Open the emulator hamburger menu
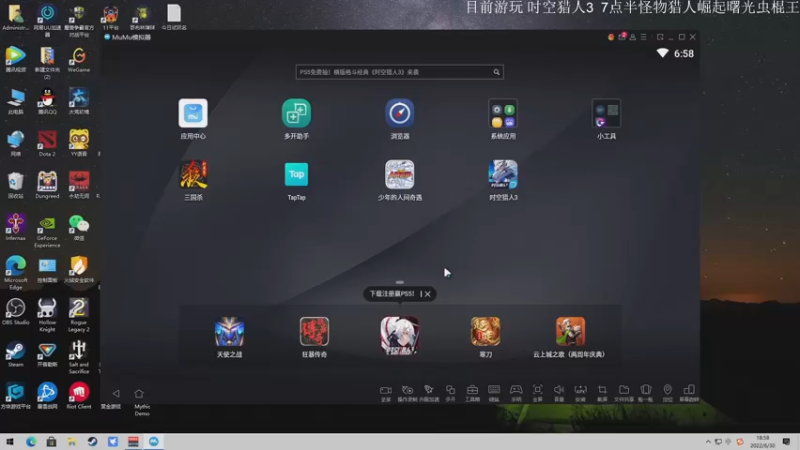Viewport: 800px width, 450px height. click(x=643, y=37)
